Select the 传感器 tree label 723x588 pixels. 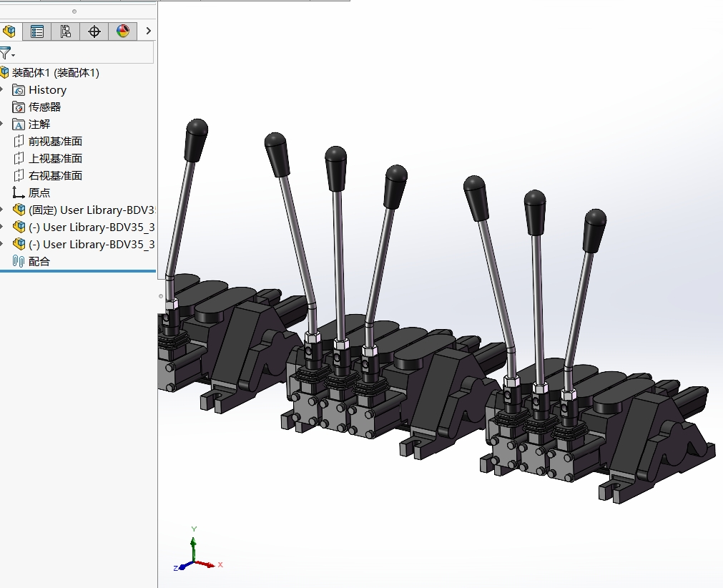click(45, 107)
